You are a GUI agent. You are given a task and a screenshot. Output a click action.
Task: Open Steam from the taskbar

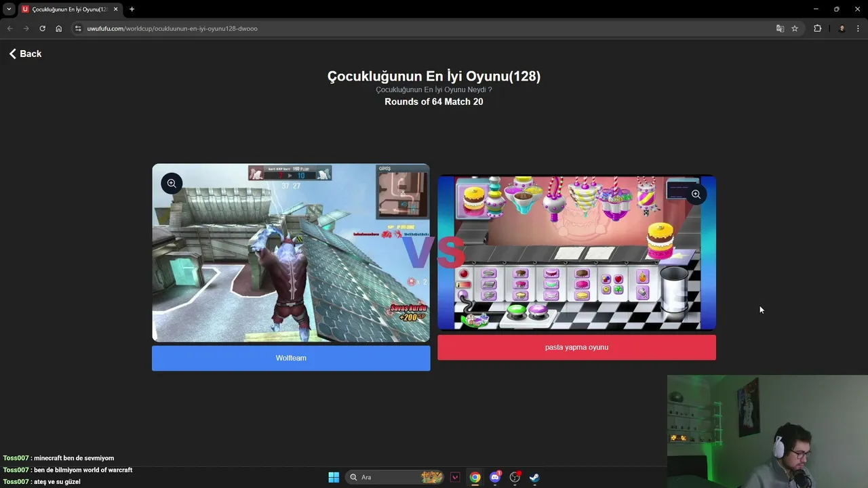534,477
